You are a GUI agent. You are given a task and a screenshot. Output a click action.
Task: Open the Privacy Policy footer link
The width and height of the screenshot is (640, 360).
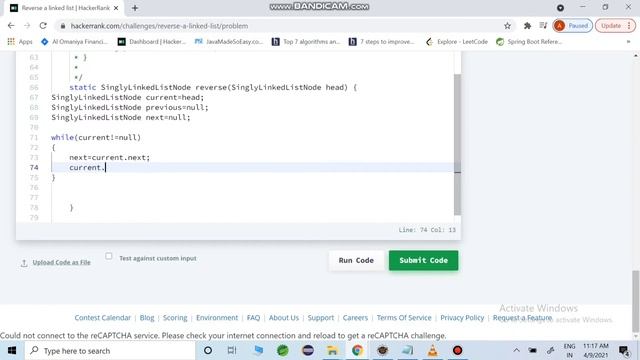462,318
